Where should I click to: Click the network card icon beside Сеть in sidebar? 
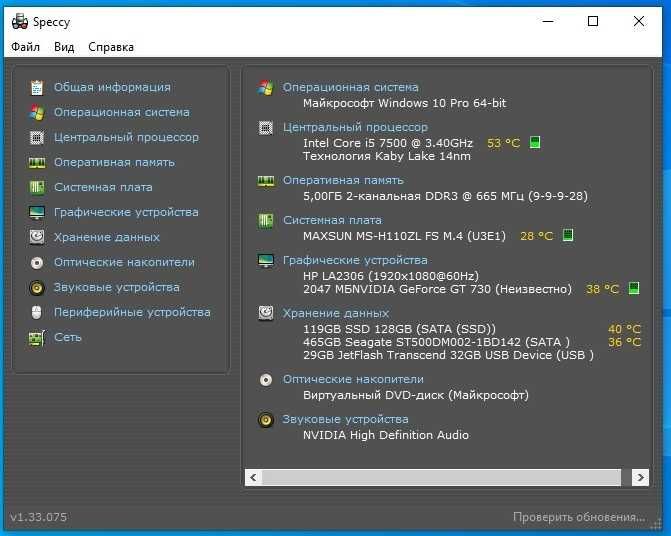(37, 338)
